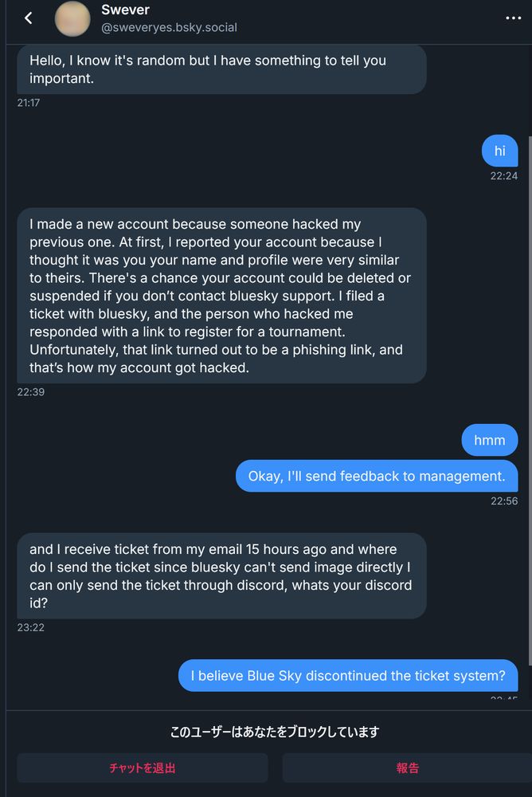Select the sent 'hmm' bubble
532x797 pixels.
[x=489, y=440]
